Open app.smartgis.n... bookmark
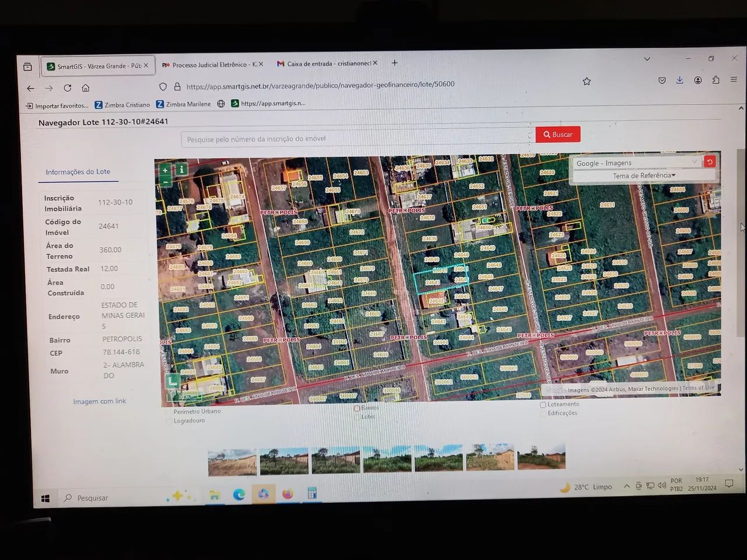The height and width of the screenshot is (560, 747). point(268,103)
